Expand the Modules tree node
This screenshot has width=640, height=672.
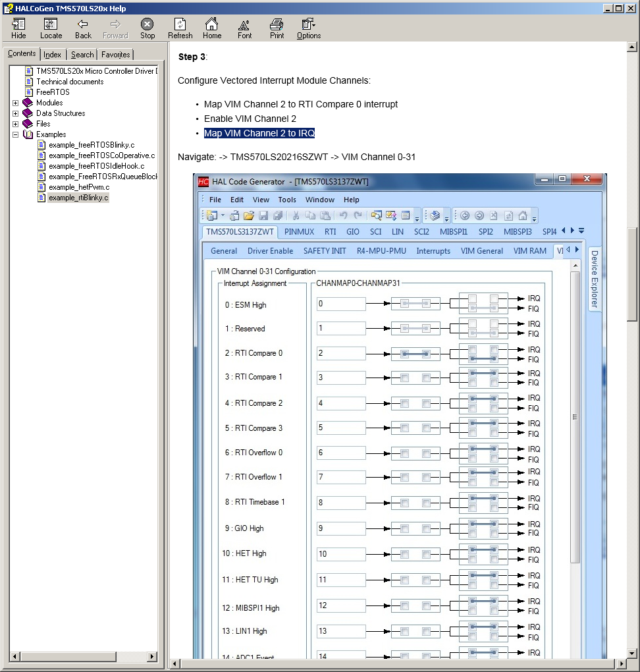click(x=15, y=103)
